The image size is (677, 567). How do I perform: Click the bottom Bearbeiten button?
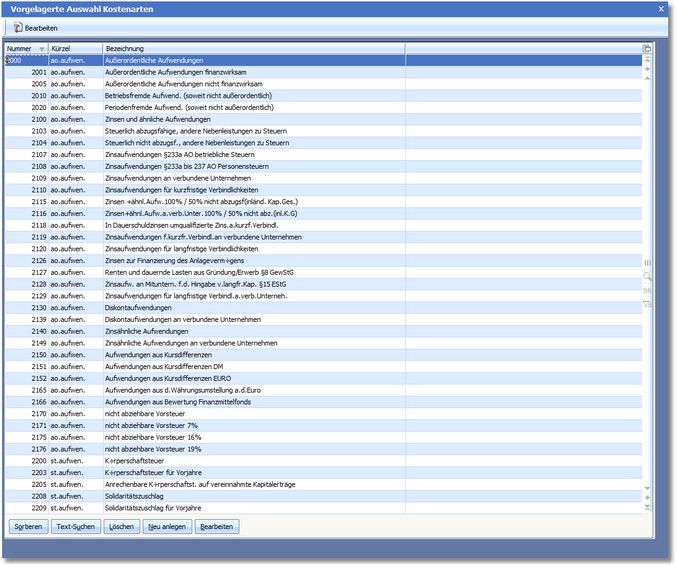pos(217,526)
